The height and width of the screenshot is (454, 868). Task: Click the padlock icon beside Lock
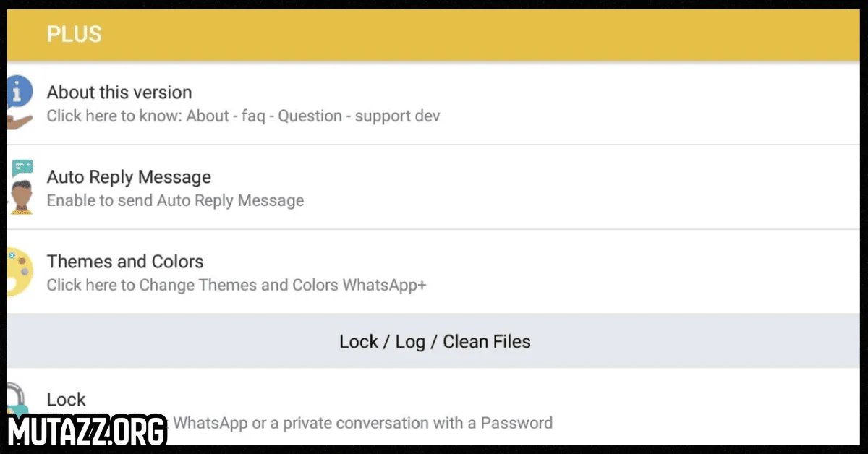(16, 399)
